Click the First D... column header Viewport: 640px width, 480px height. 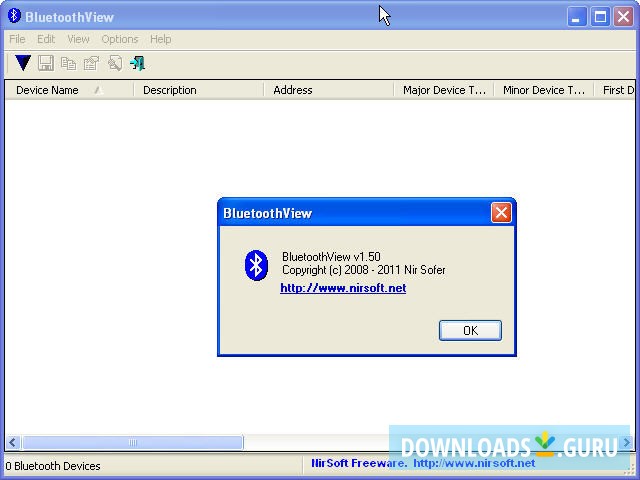point(615,90)
